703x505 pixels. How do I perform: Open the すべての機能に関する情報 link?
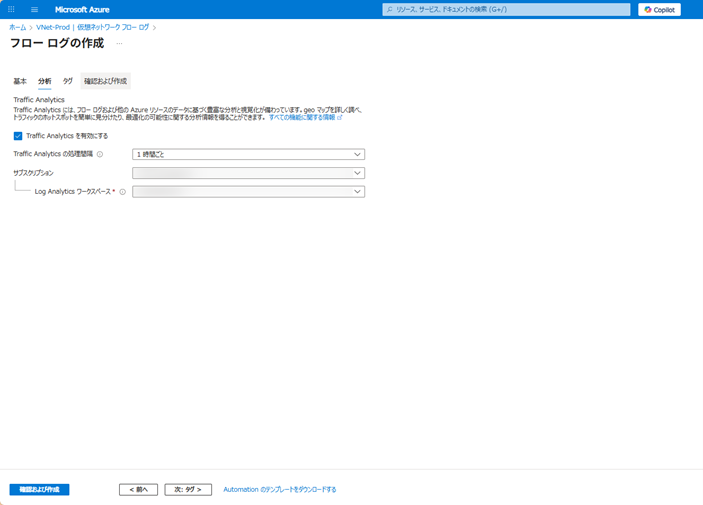[304, 117]
